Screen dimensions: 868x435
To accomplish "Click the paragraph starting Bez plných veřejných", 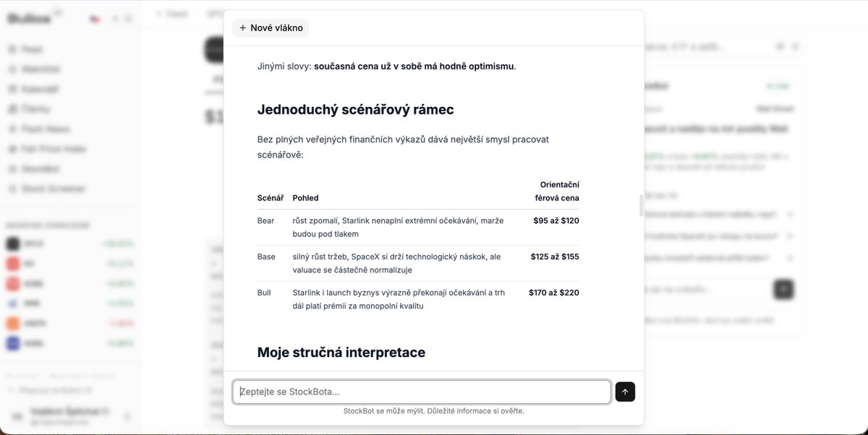I will (x=404, y=147).
